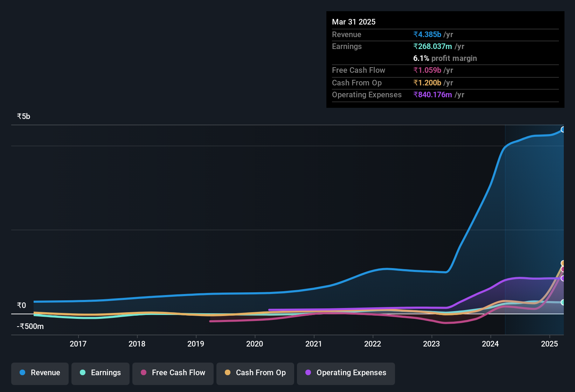The image size is (575, 392).
Task: Click the 6.1% profit margin text
Action: 445,58
